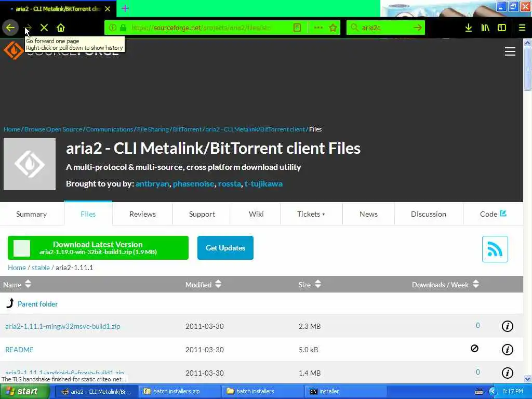Click the t-tujikawa author link
Image resolution: width=532 pixels, height=399 pixels.
[263, 183]
